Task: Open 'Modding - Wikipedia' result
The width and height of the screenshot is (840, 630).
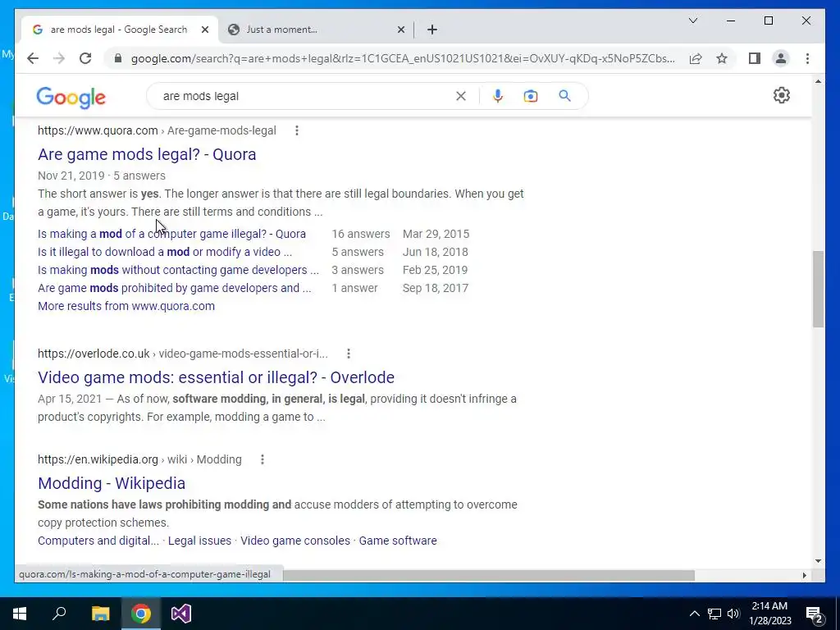Action: click(112, 483)
